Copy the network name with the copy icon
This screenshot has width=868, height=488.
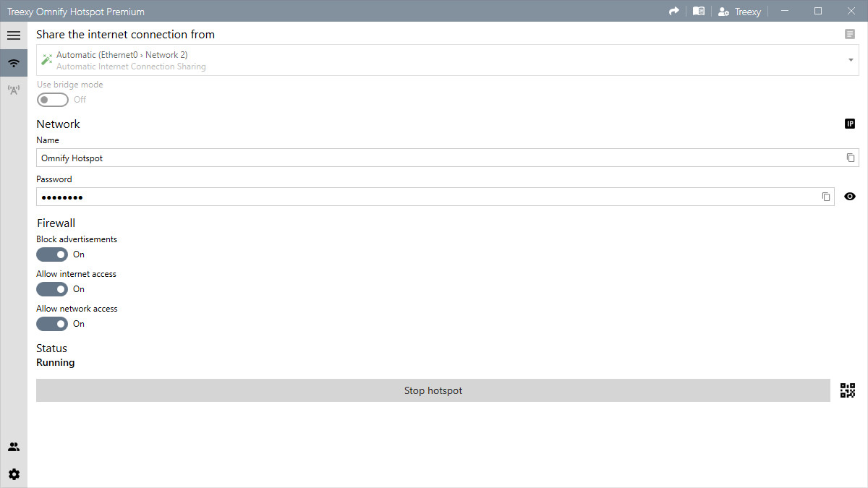851,157
